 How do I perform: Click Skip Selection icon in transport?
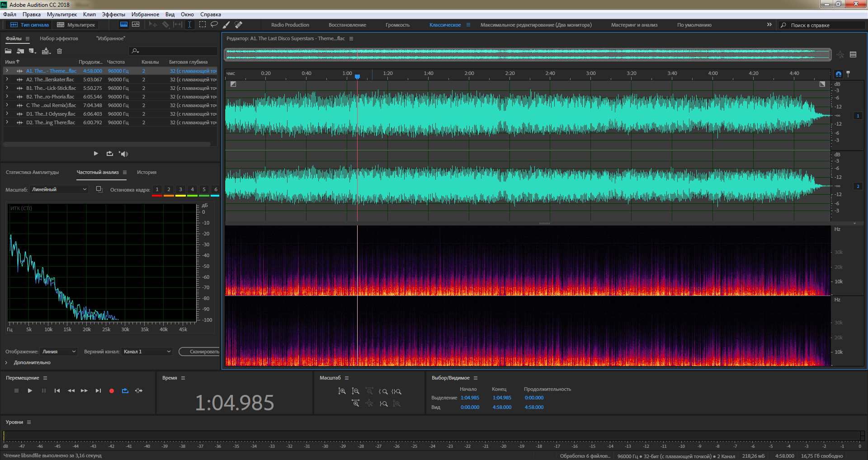[139, 391]
